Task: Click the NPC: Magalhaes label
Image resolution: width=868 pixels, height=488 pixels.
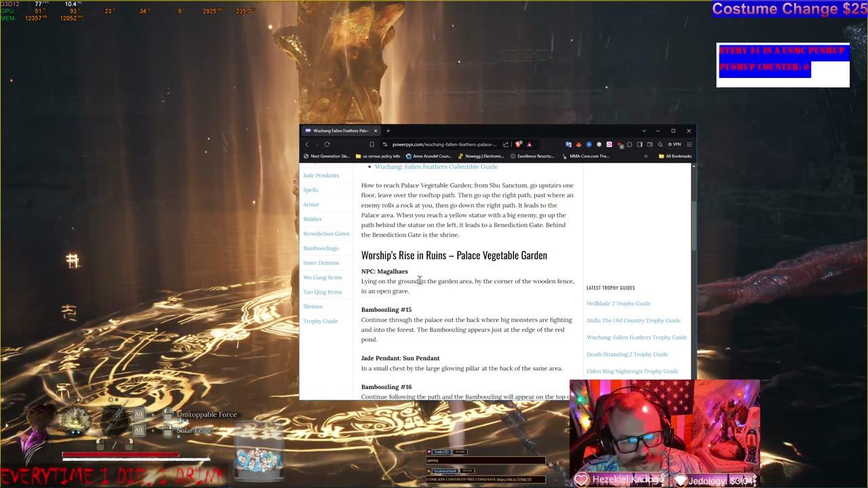Action: click(384, 272)
